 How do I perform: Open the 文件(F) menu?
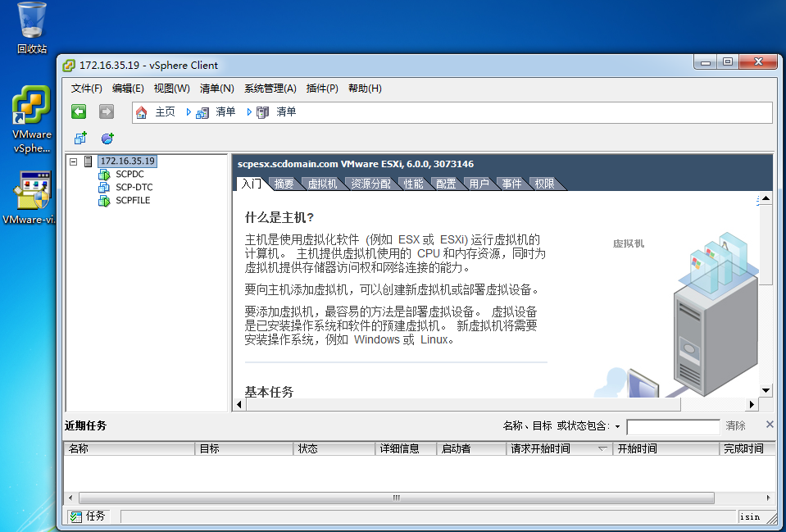pos(87,89)
